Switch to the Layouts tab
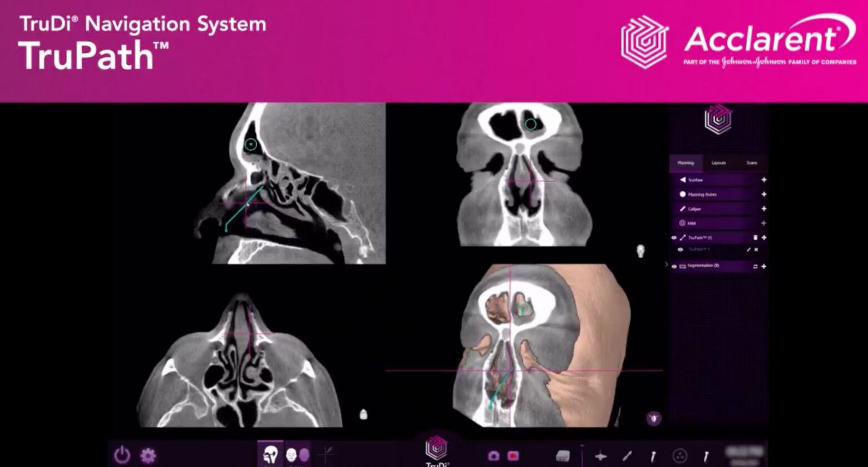The width and height of the screenshot is (868, 467). click(718, 163)
